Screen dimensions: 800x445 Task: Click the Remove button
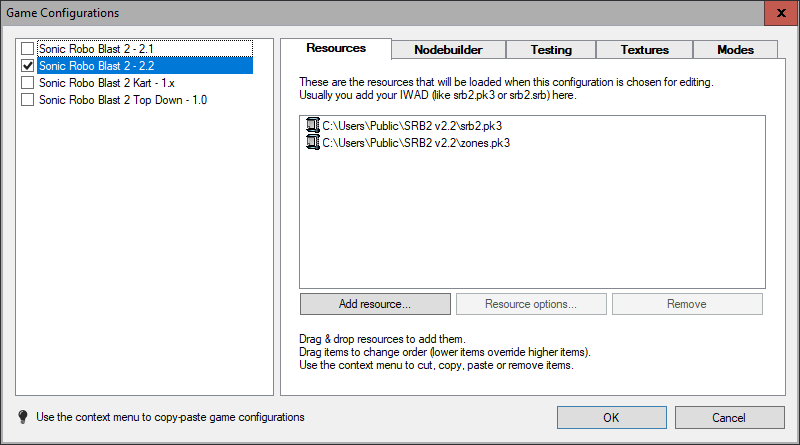pos(687,304)
